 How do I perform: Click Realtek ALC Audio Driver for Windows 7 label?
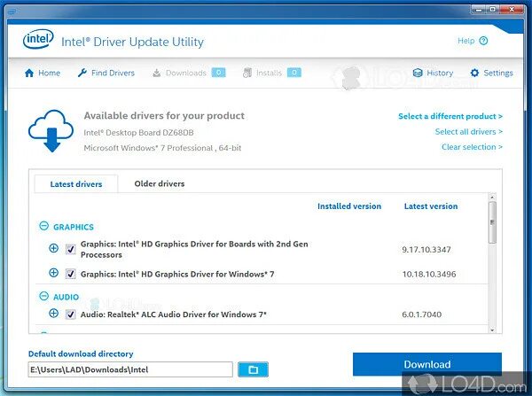coord(174,314)
